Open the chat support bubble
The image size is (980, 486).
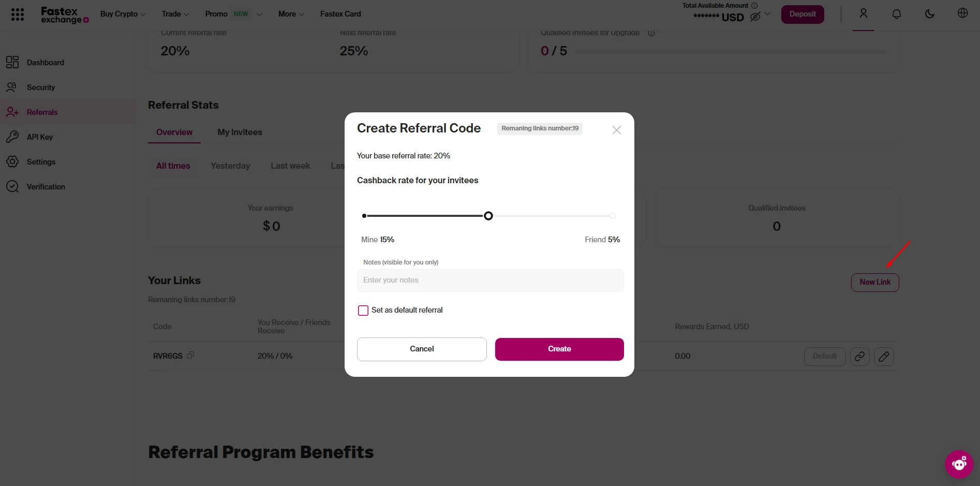959,464
